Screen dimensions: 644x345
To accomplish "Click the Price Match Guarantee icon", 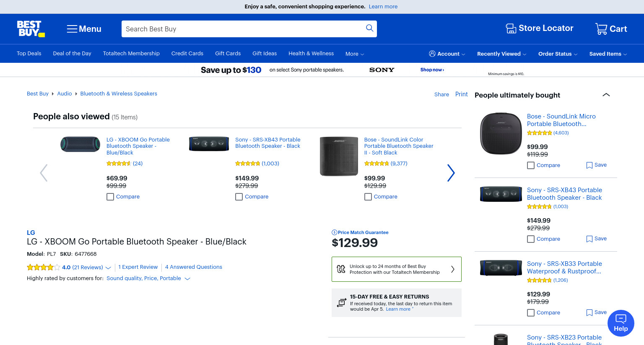I will coord(334,232).
